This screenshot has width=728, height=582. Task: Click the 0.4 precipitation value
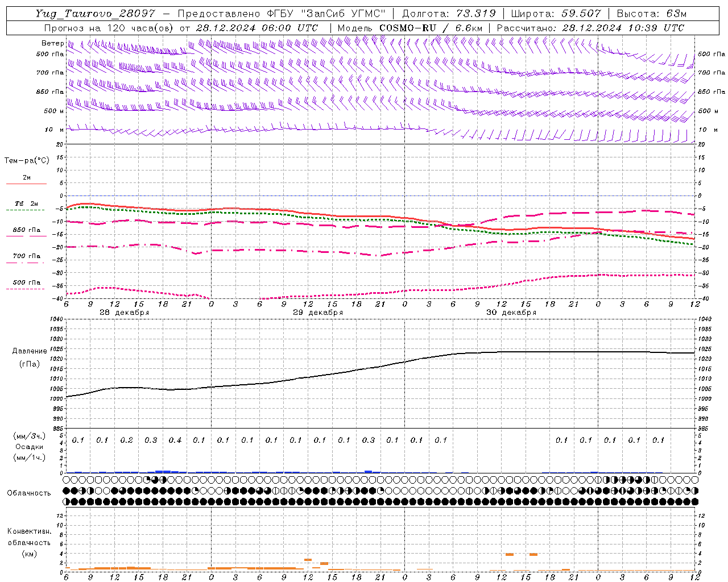coord(175,440)
